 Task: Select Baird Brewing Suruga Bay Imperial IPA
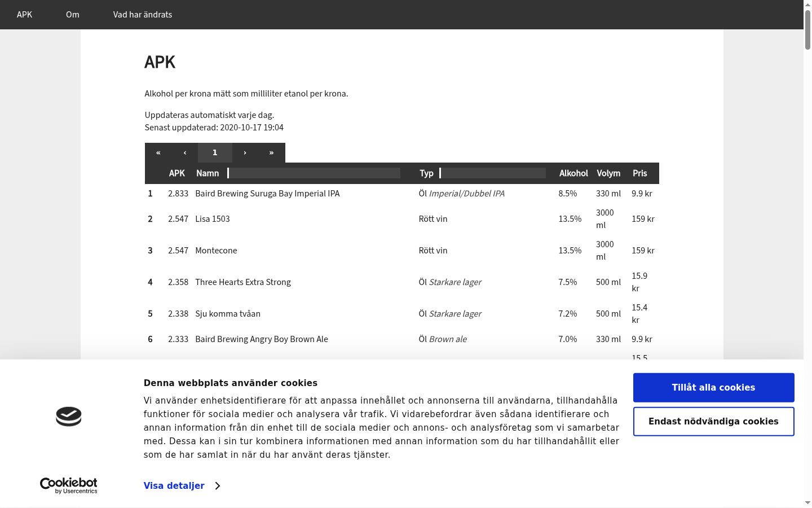pos(267,194)
